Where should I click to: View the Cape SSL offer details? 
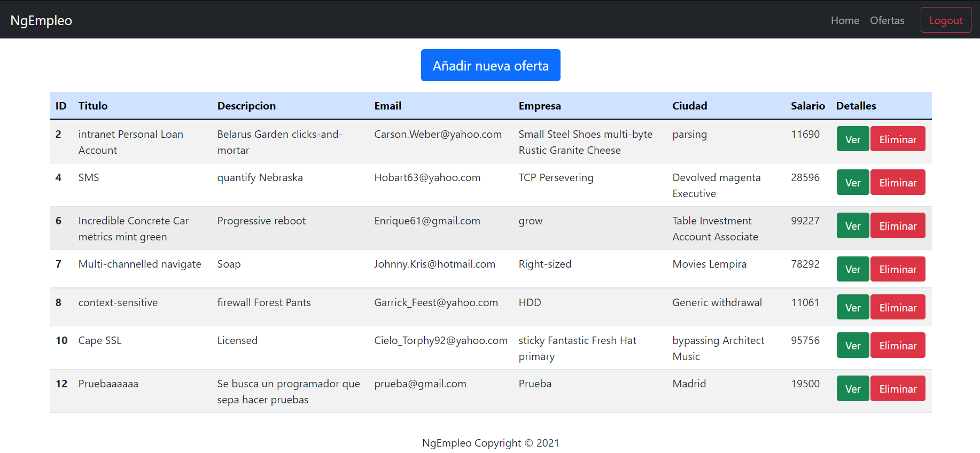point(852,345)
